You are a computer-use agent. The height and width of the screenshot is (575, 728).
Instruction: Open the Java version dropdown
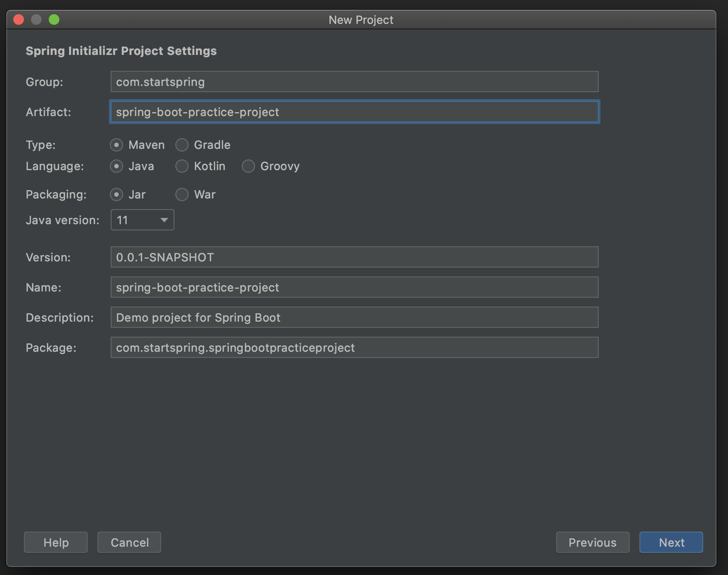pos(143,220)
